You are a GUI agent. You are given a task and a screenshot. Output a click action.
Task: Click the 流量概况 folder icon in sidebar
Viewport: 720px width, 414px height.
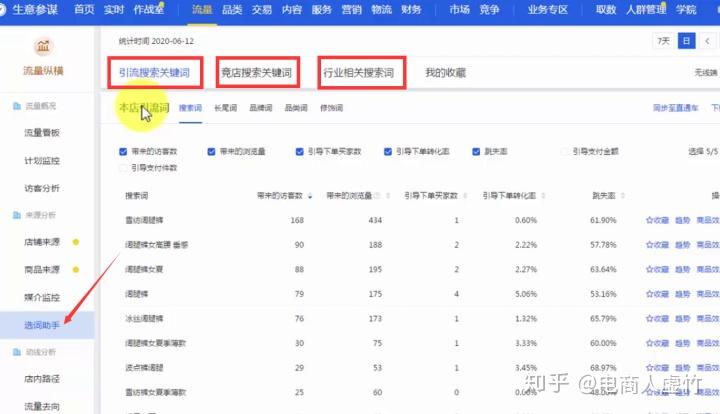[x=17, y=106]
